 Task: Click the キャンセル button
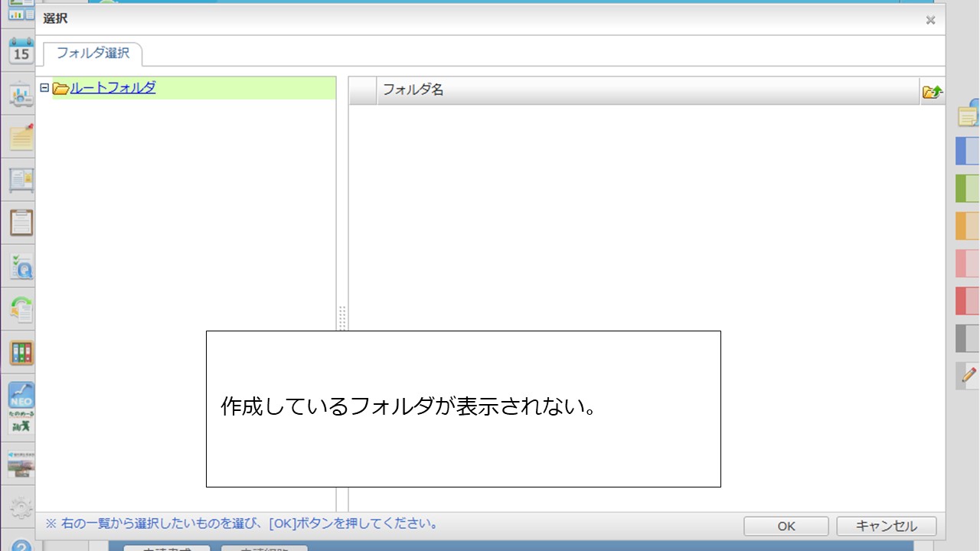(886, 526)
